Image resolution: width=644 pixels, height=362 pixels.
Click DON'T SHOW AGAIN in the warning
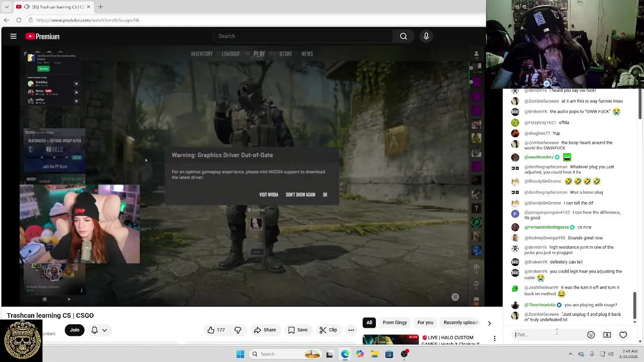pyautogui.click(x=300, y=195)
